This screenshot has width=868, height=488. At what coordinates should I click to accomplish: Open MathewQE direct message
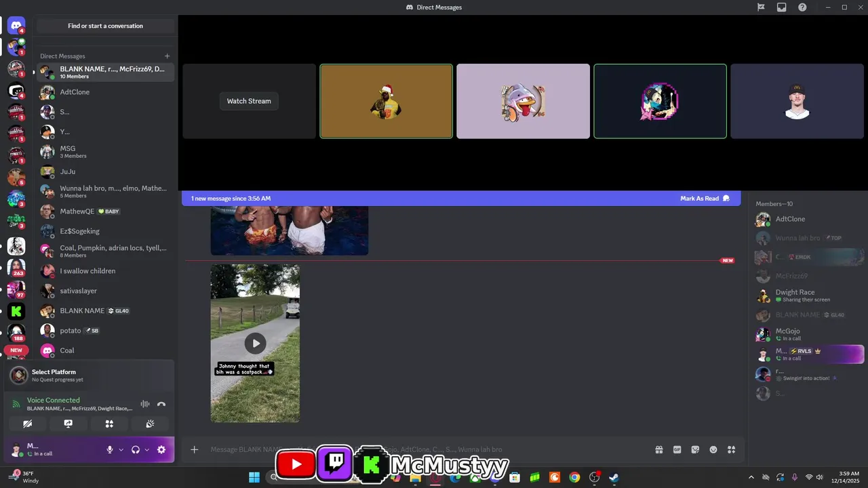pyautogui.click(x=105, y=211)
